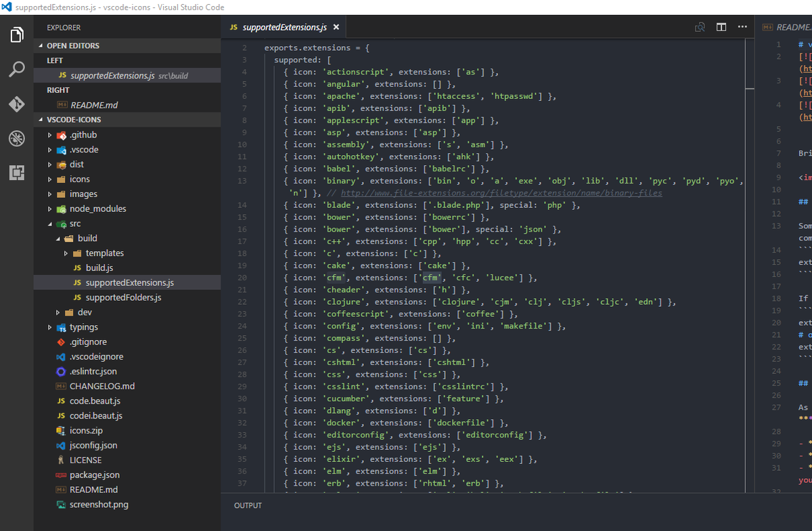The height and width of the screenshot is (531, 812).
Task: Click the open changes icon in editor toolbar
Action: 700,27
